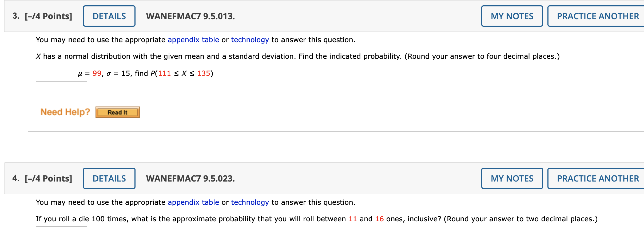Select the WANEFMAC7 9.5.023 question title
Viewport: 644px width, 248px height.
pos(190,178)
